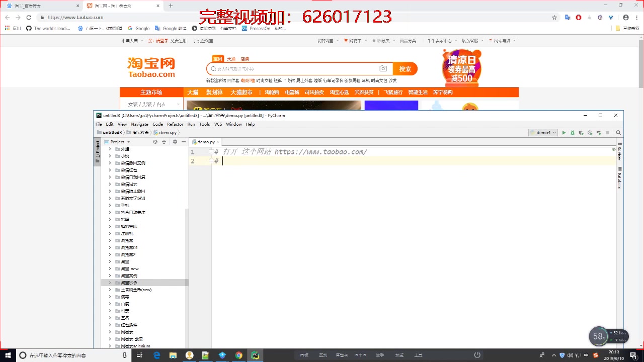644x362 pixels.
Task: Expand the 手机 folder arrow
Action: [x=110, y=205]
